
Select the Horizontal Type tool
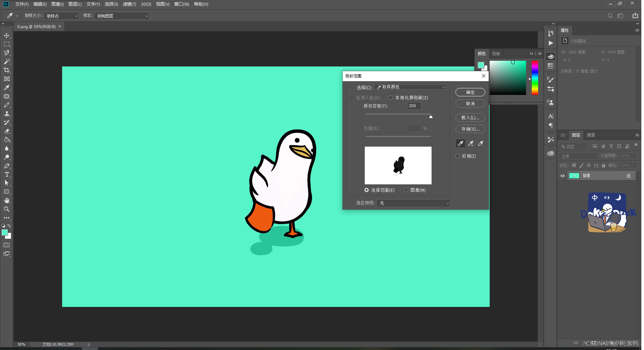coord(7,174)
